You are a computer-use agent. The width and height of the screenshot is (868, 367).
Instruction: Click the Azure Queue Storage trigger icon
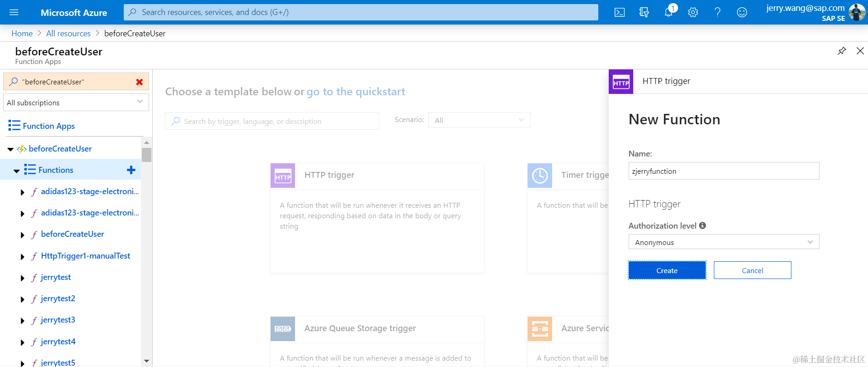click(283, 329)
